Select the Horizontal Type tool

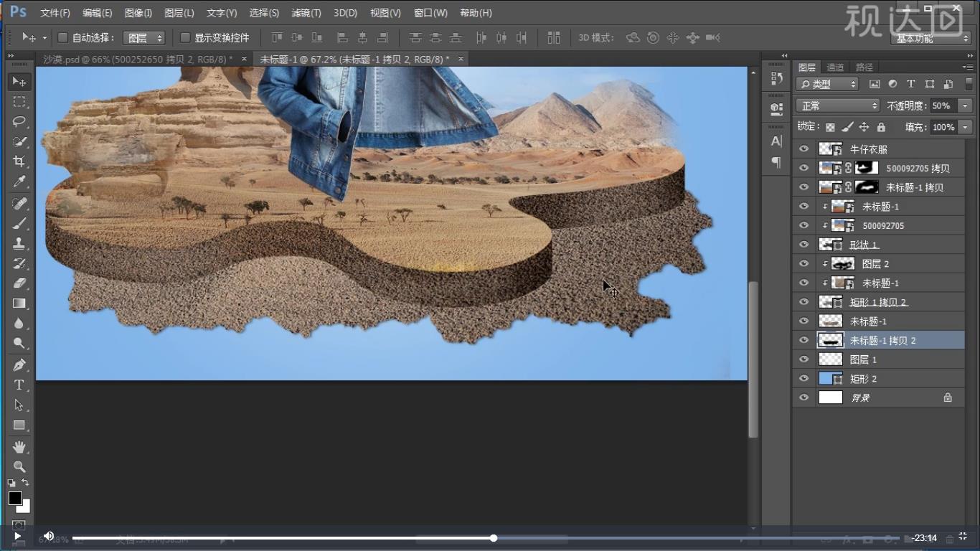click(19, 385)
